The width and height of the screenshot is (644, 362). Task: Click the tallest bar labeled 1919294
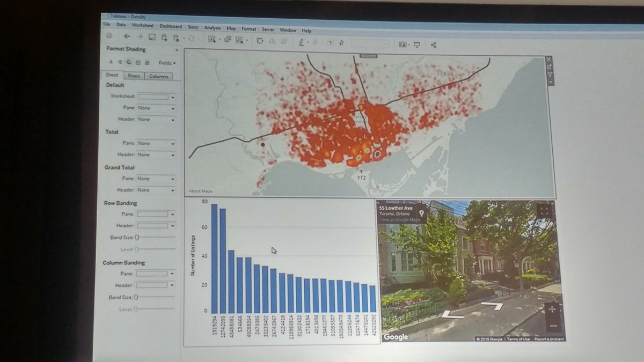click(x=214, y=258)
